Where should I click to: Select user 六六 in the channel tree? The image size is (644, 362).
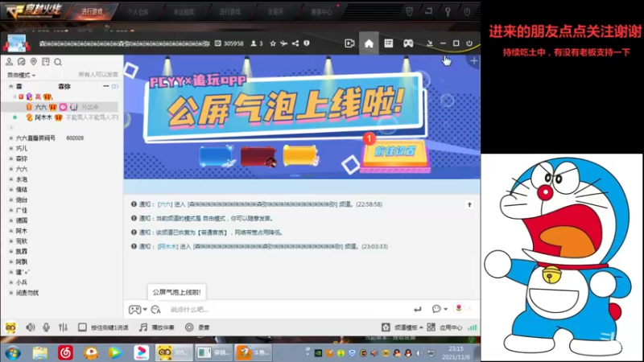coord(41,107)
